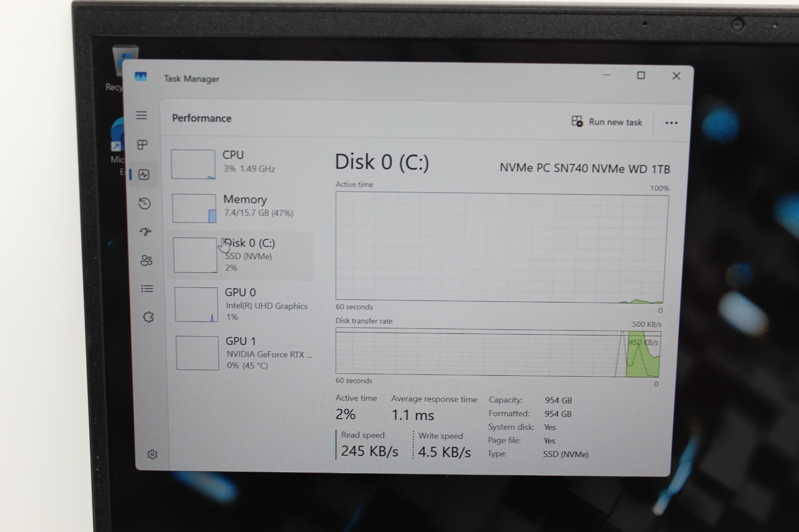Close the Task Manager window
The image size is (799, 532).
676,76
